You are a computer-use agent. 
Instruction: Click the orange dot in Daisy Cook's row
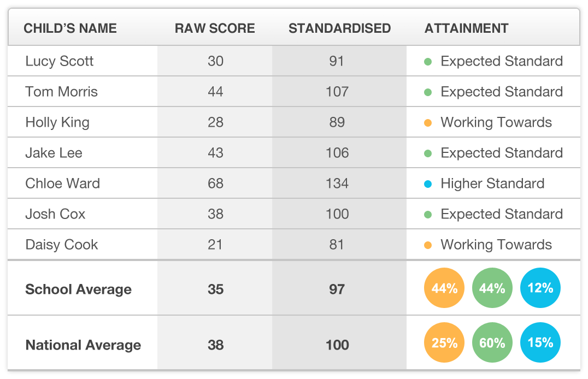point(428,245)
